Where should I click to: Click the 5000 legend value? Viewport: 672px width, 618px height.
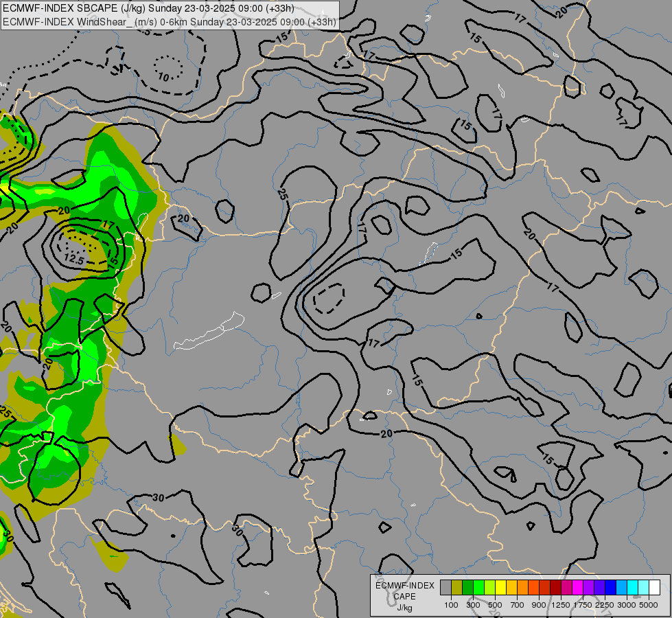pyautogui.click(x=649, y=605)
